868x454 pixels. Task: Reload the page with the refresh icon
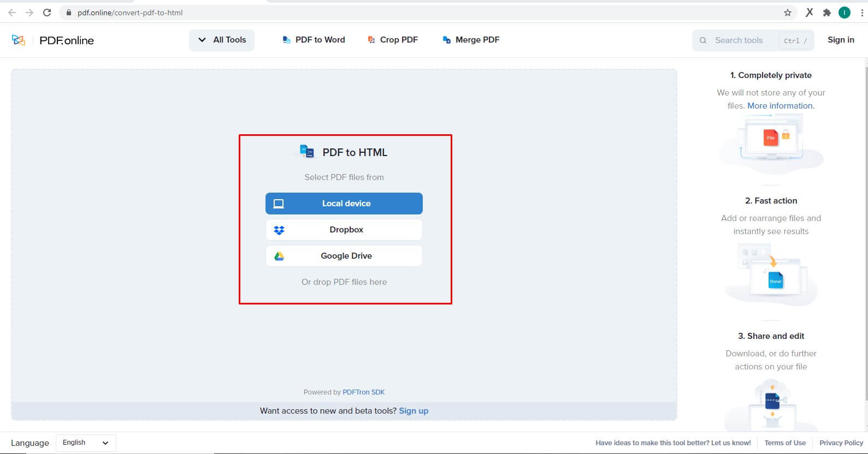click(47, 13)
